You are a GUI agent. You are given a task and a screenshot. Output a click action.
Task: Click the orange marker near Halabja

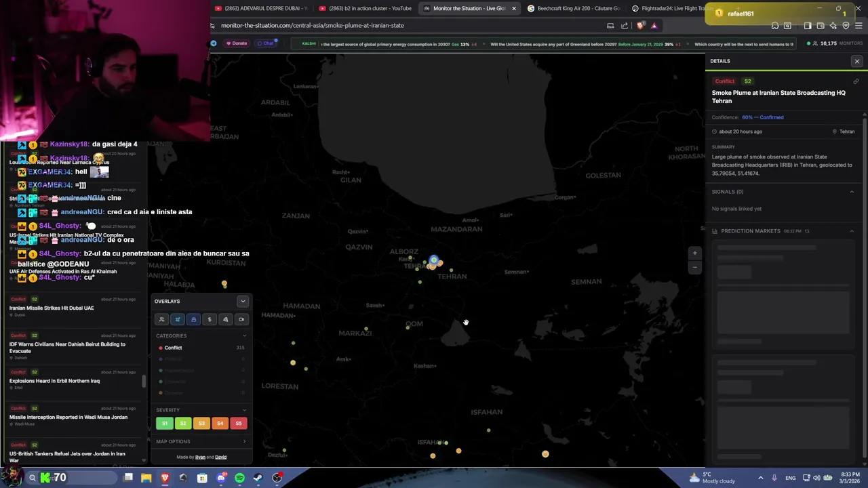pos(224,284)
